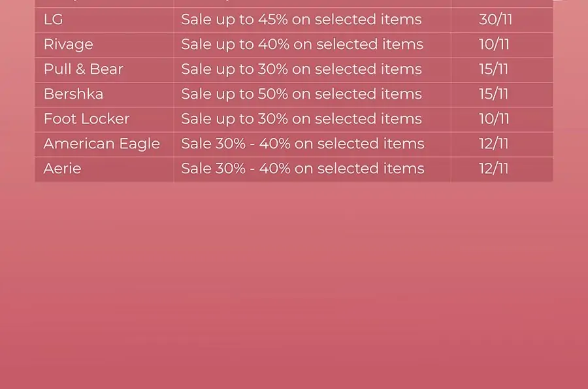Select the Bershka 15/11 end date
The width and height of the screenshot is (588, 389).
tap(493, 93)
